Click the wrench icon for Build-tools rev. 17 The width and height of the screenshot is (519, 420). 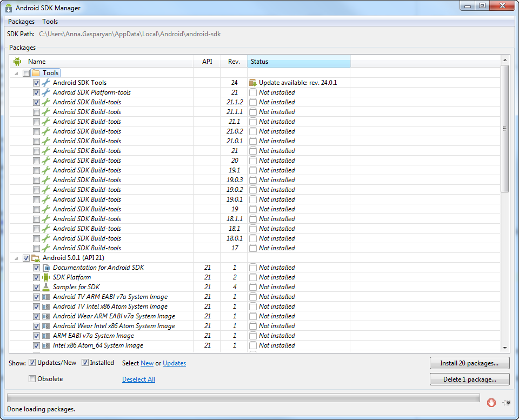tap(46, 248)
